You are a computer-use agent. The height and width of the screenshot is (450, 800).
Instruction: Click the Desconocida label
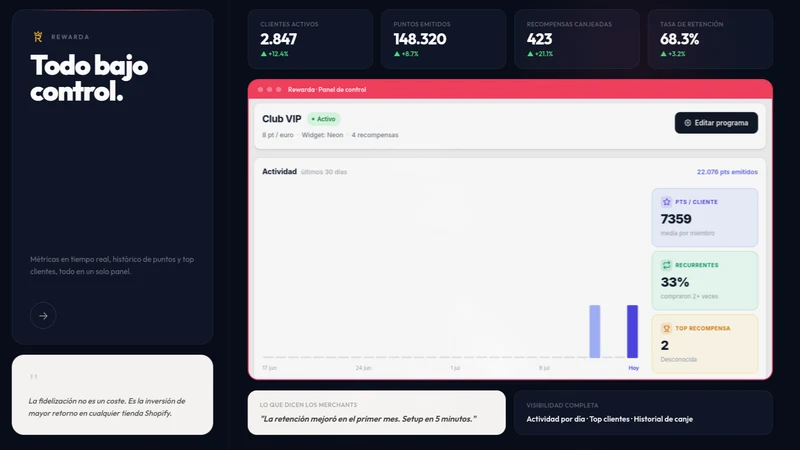pos(679,360)
